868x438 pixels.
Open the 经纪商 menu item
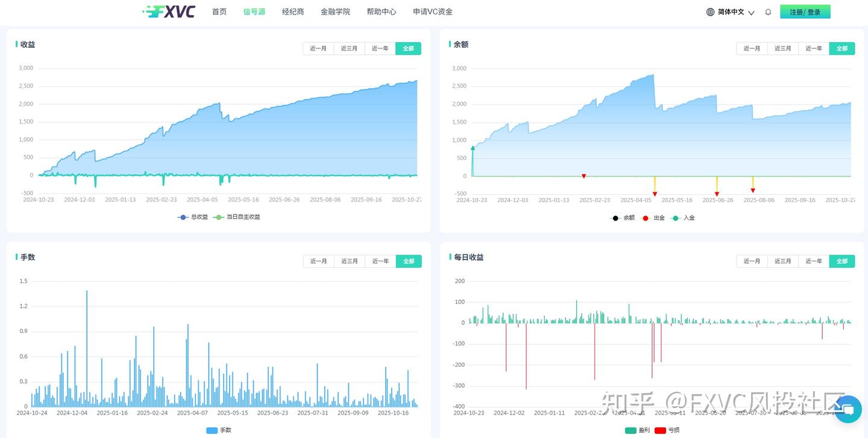coord(293,11)
